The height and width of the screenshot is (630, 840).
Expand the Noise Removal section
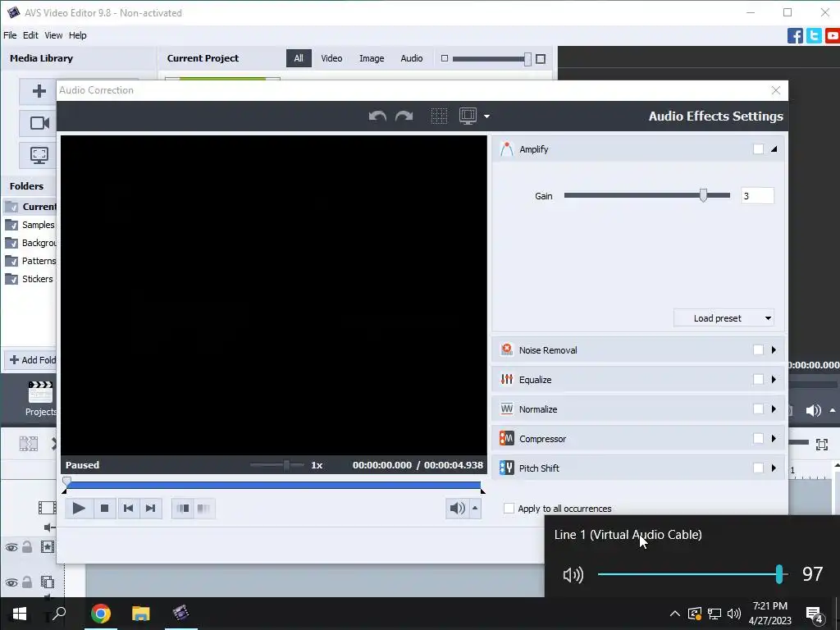point(774,349)
